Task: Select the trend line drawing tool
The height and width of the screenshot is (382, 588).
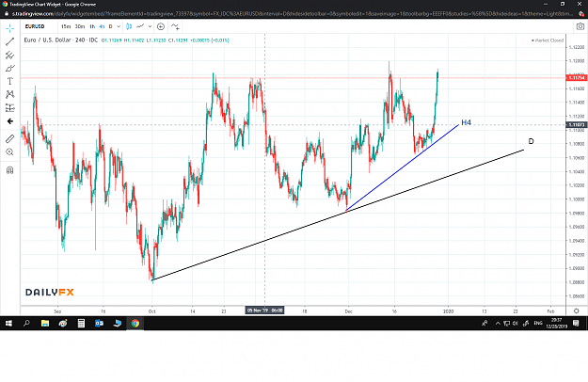Action: (9, 41)
